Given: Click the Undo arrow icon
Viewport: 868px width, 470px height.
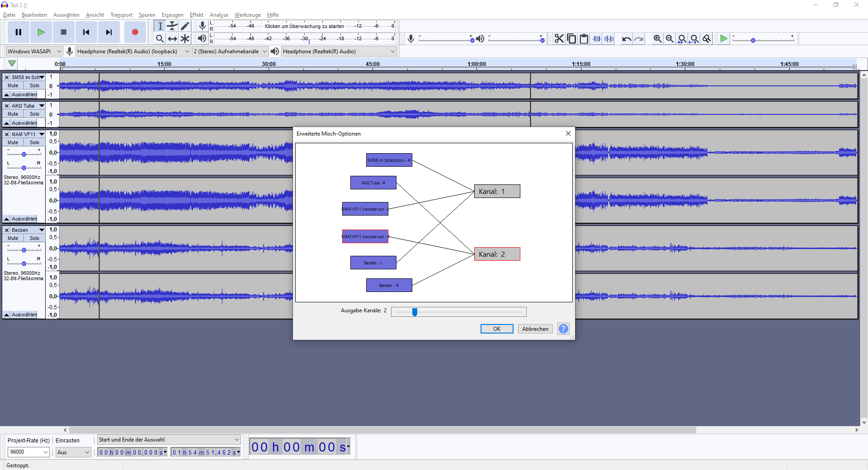Looking at the screenshot, I should pos(626,39).
